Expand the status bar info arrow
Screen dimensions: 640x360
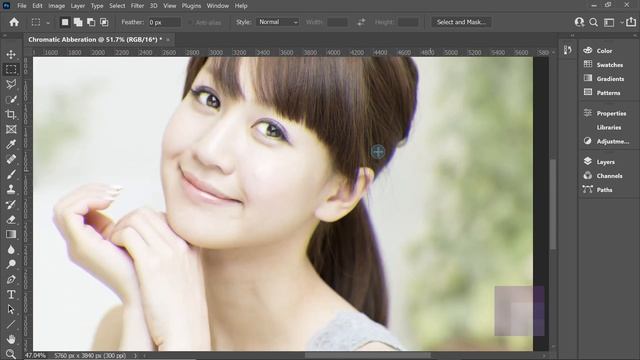tap(136, 356)
